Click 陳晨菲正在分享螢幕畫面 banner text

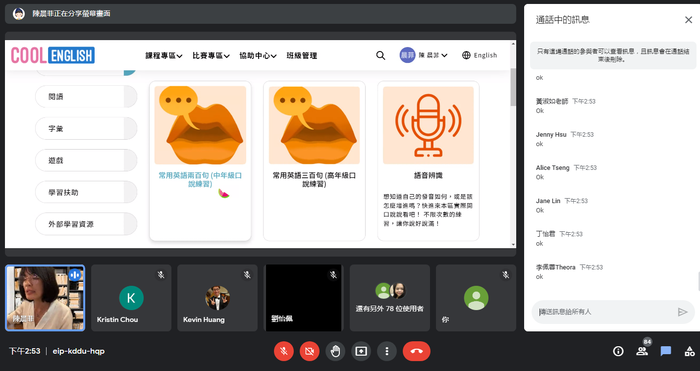[x=71, y=14]
